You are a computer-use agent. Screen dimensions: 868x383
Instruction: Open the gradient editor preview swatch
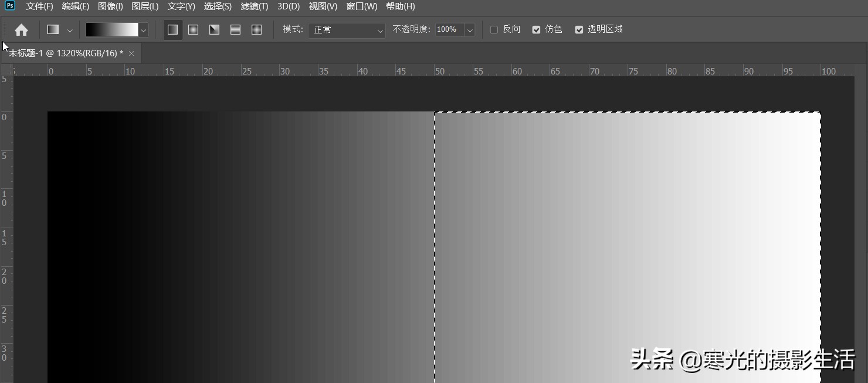pos(112,29)
